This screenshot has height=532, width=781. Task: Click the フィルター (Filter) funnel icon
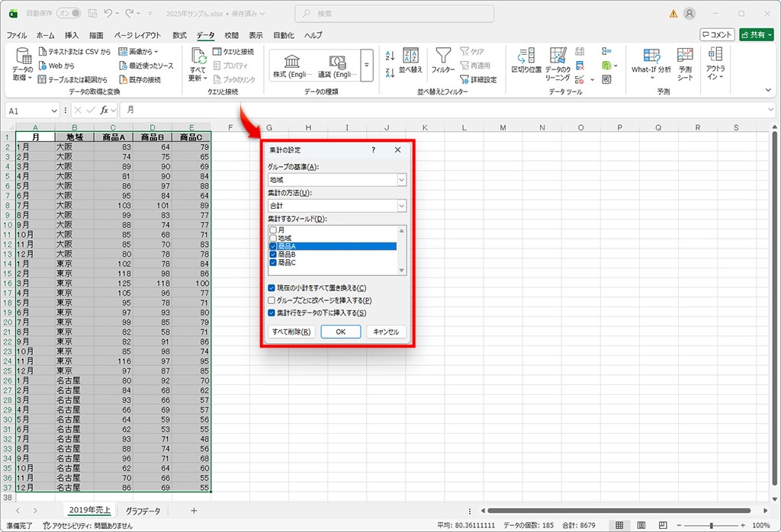coord(442,61)
